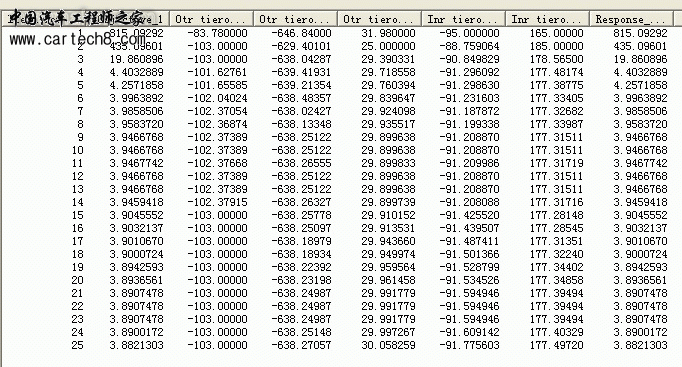Click the cell showing 177.38775

coord(556,85)
